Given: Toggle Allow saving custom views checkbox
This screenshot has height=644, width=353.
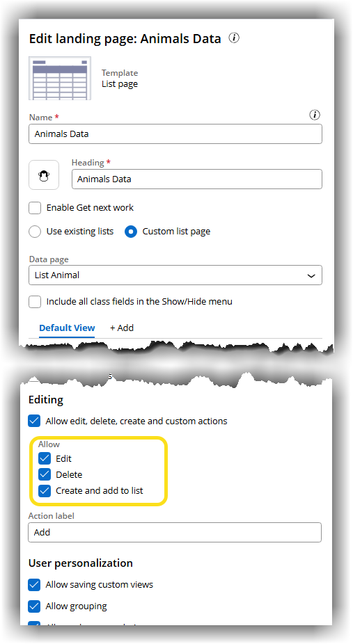Looking at the screenshot, I should point(34,584).
